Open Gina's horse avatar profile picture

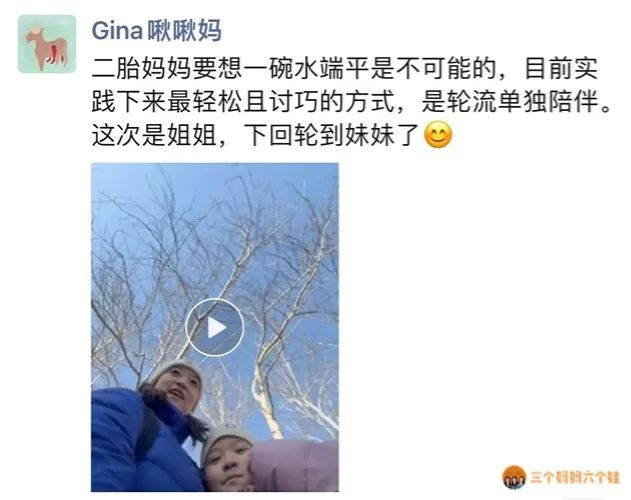[x=47, y=44]
